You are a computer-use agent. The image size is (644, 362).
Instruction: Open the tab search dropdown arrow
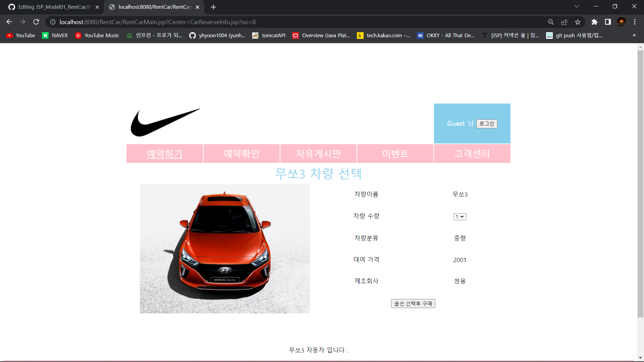point(576,6)
